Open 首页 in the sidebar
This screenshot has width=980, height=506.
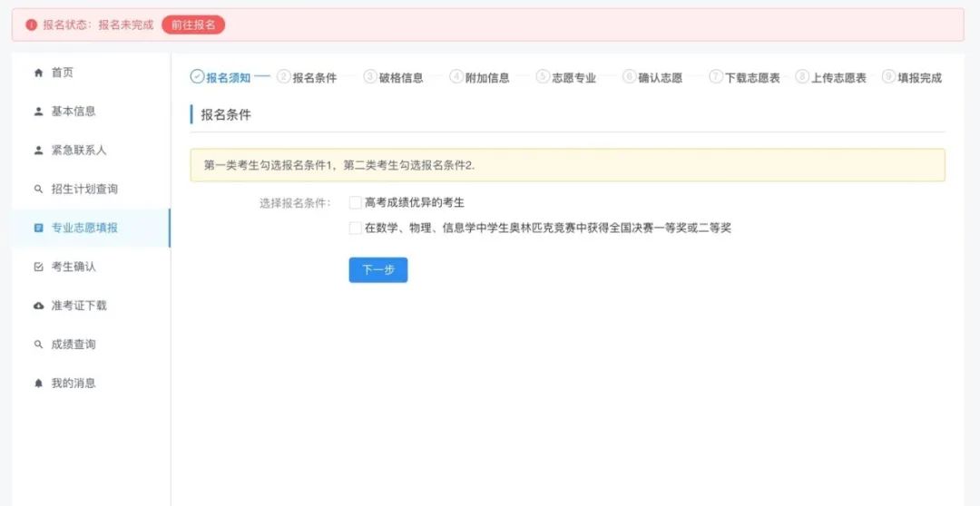(x=91, y=73)
